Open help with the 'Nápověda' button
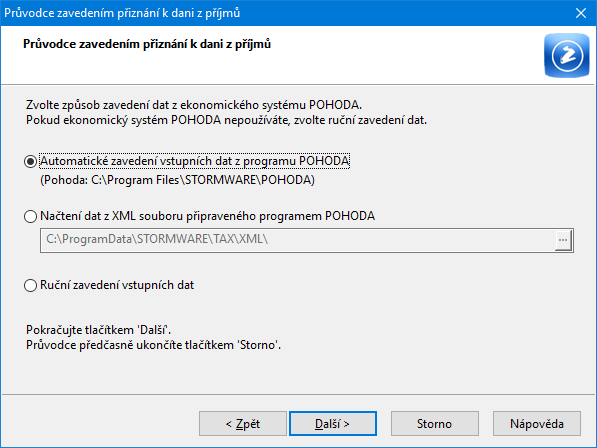The image size is (597, 448). (536, 423)
